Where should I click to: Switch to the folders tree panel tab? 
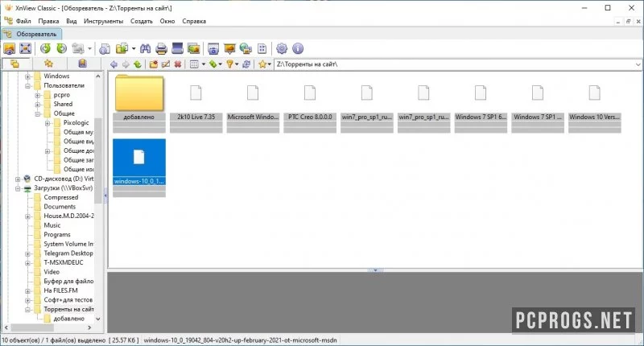pyautogui.click(x=15, y=64)
